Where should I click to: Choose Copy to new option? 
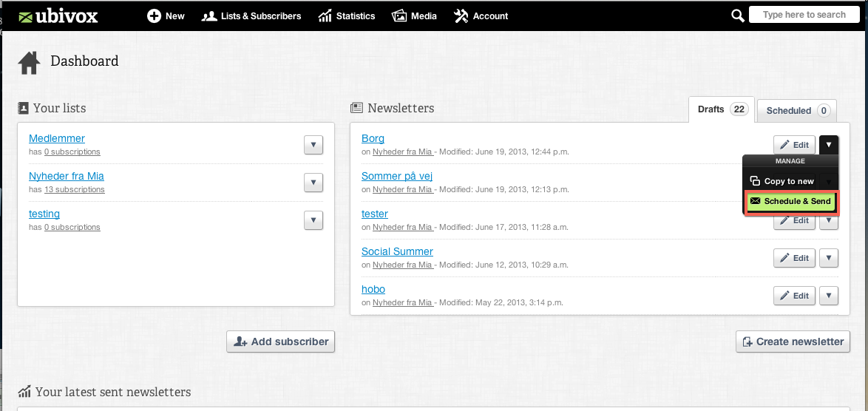click(x=782, y=181)
